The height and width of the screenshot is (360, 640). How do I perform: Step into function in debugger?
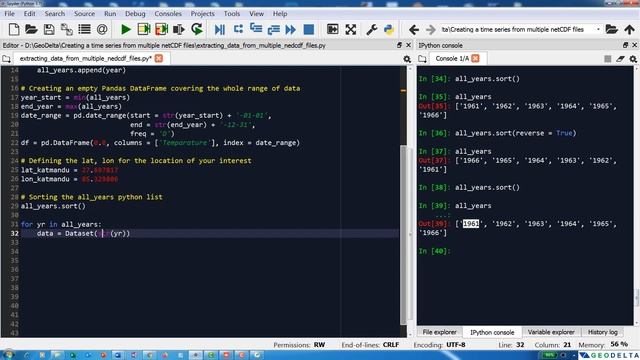pos(256,29)
